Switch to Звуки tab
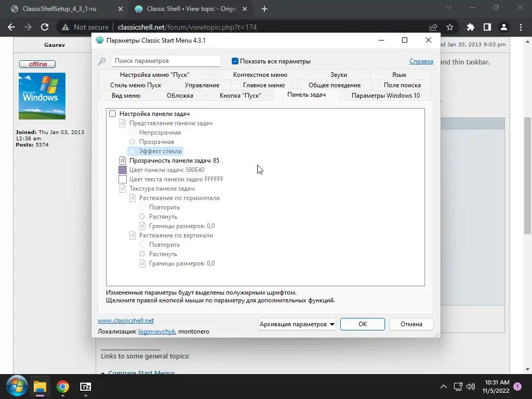 click(339, 75)
